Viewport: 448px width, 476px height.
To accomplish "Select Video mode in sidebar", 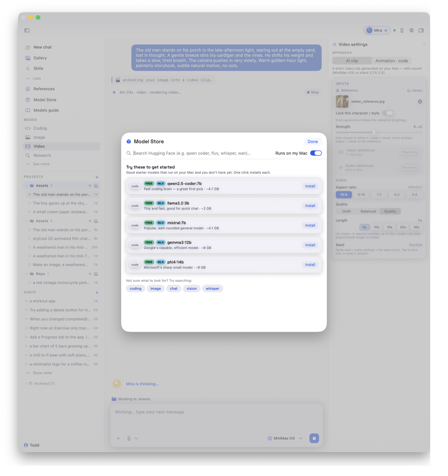I will pyautogui.click(x=61, y=146).
